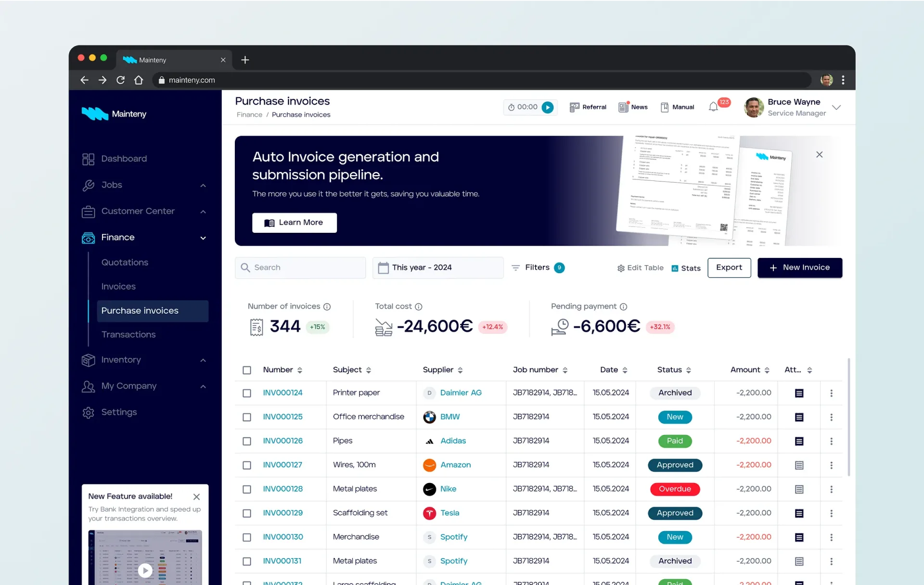Click the New Invoice button
924x585 pixels.
point(800,267)
